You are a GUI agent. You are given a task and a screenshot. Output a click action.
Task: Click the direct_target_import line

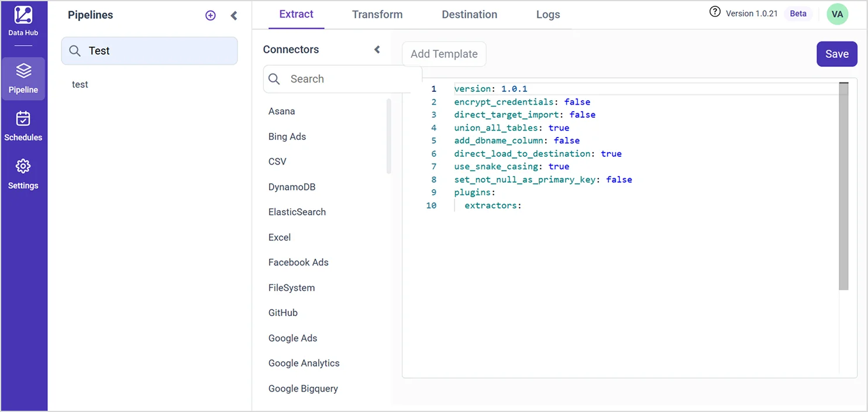pyautogui.click(x=525, y=115)
